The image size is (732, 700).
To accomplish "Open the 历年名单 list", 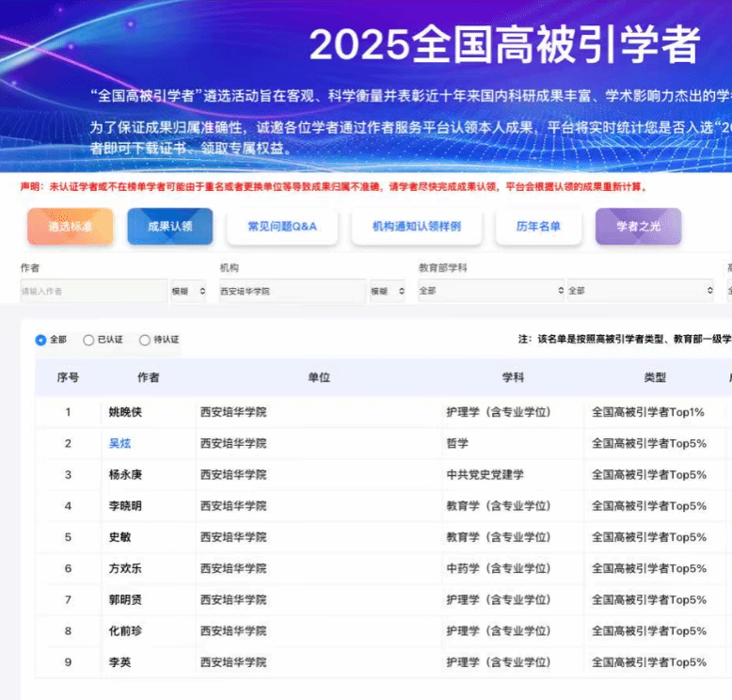I will (x=538, y=227).
